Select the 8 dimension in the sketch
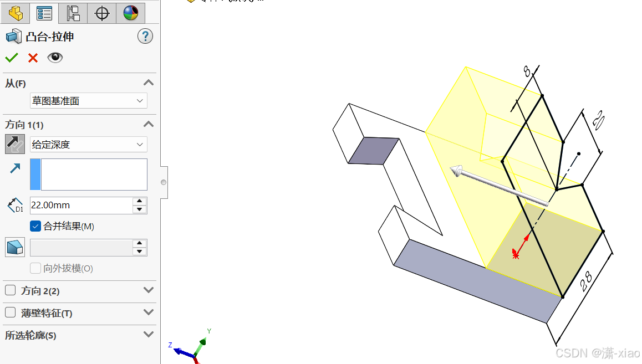The width and height of the screenshot is (642, 364). tap(527, 71)
